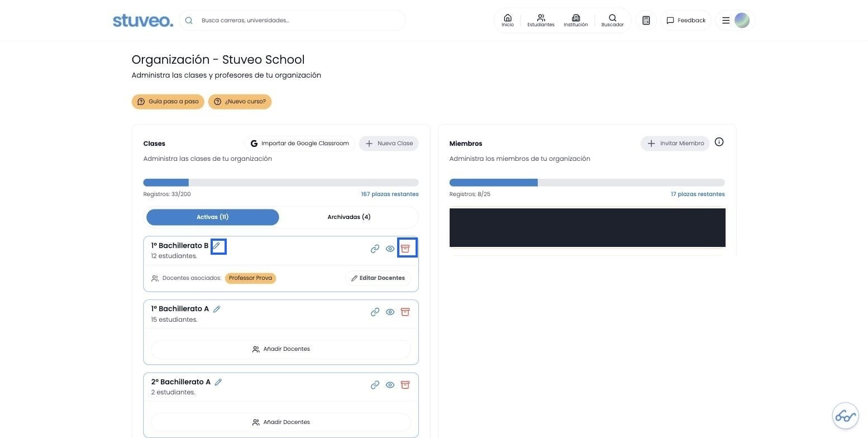Open Buscador search icon
868x438 pixels.
pos(612,20)
